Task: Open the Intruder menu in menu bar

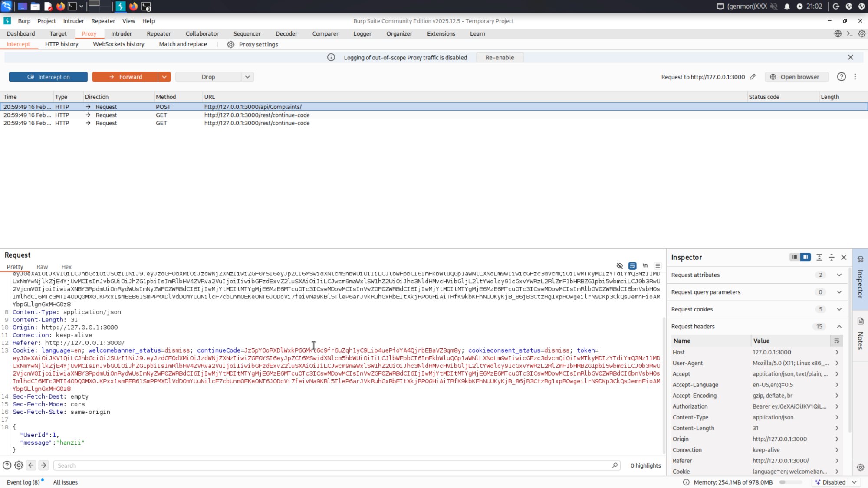Action: [73, 21]
